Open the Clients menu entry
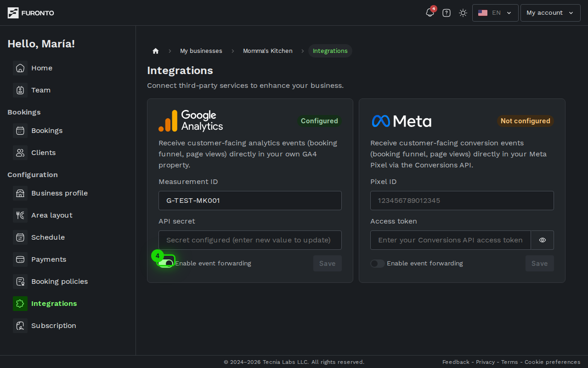The image size is (588, 368). [x=43, y=153]
